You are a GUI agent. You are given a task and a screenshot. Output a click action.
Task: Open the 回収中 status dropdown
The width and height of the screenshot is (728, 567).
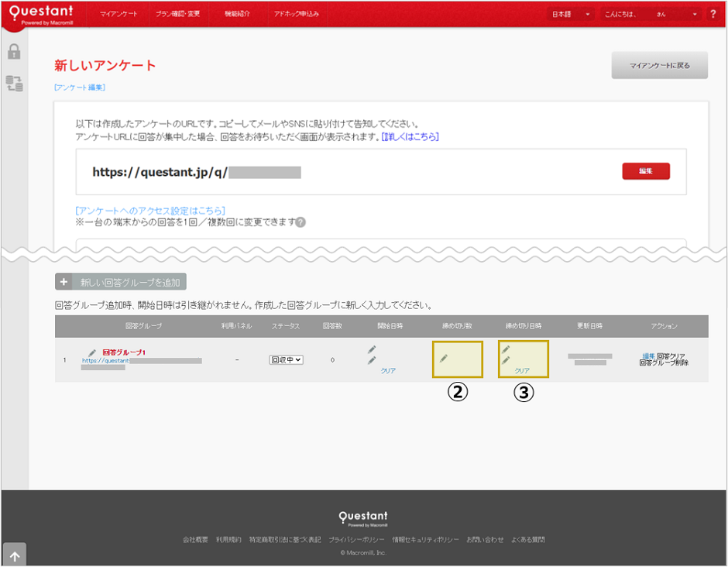(x=287, y=360)
